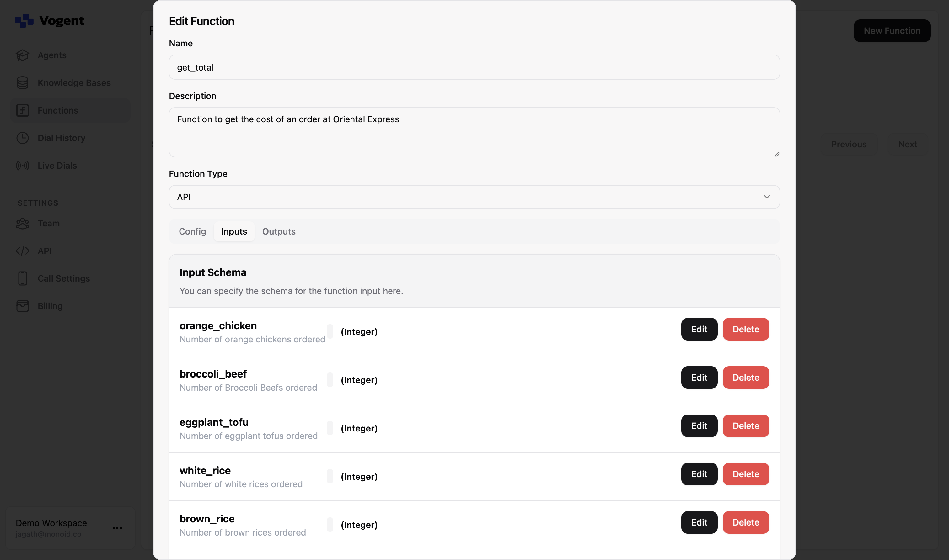Switch to the Config tab
949x560 pixels.
192,231
